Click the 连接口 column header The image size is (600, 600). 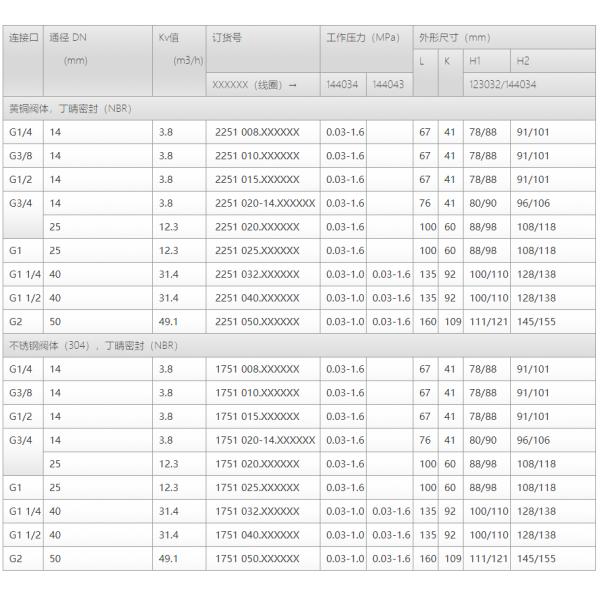[22, 38]
